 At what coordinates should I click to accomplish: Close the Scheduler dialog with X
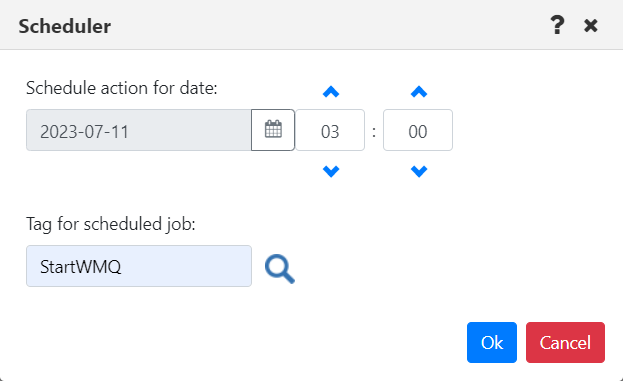(591, 26)
